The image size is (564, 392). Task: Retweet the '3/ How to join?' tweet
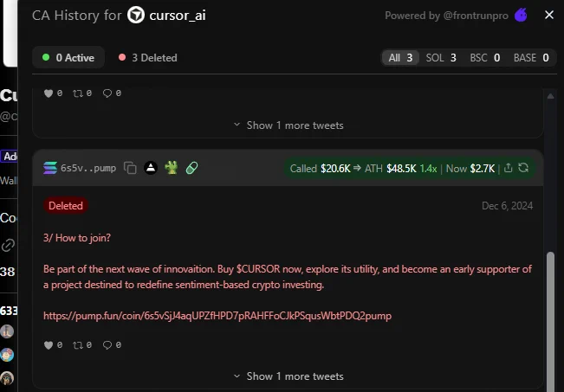point(78,345)
